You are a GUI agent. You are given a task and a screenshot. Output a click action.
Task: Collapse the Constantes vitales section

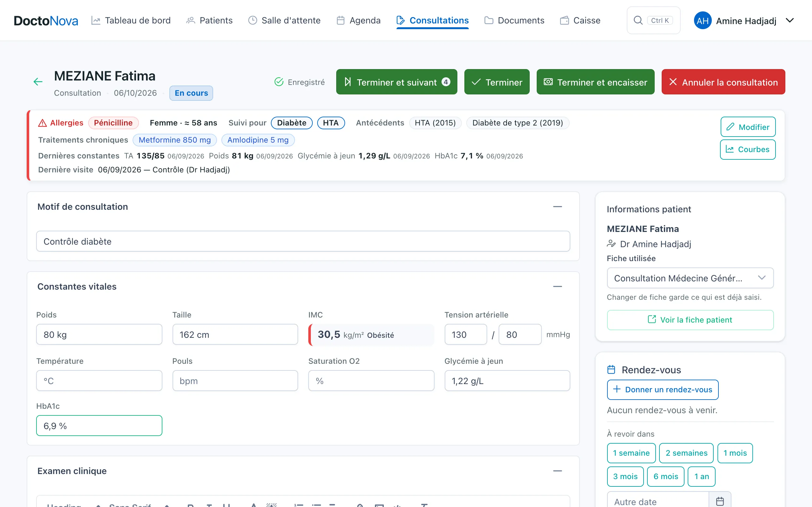[557, 287]
